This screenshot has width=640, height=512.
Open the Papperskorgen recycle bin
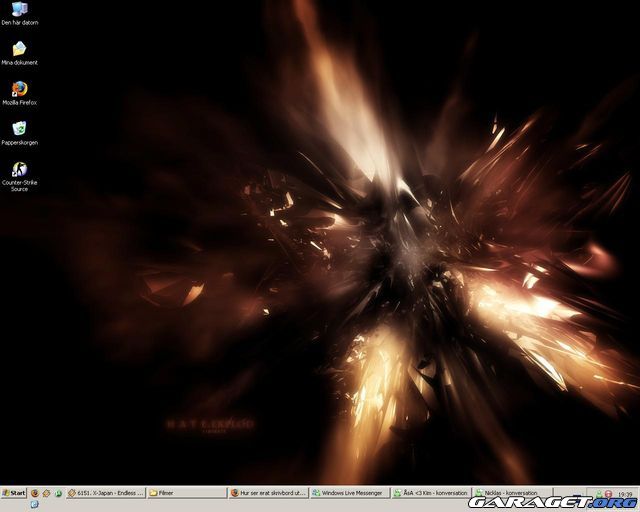(x=19, y=129)
